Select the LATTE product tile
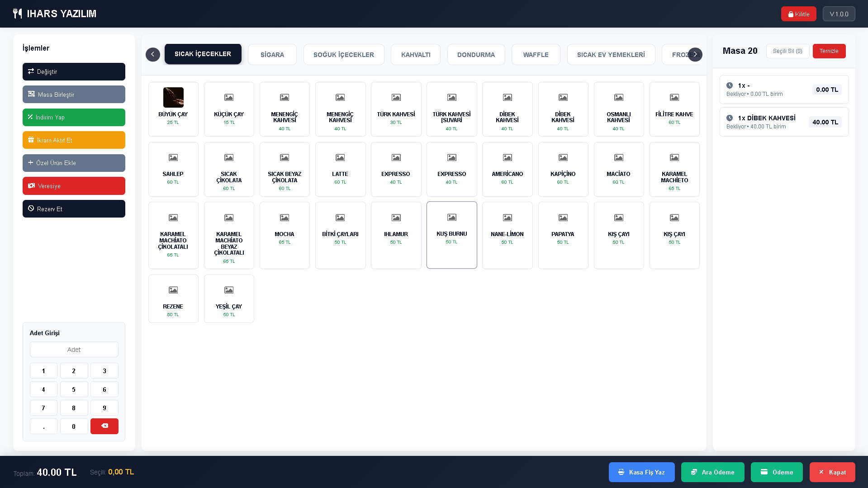Viewport: 868px width, 488px height. point(340,169)
